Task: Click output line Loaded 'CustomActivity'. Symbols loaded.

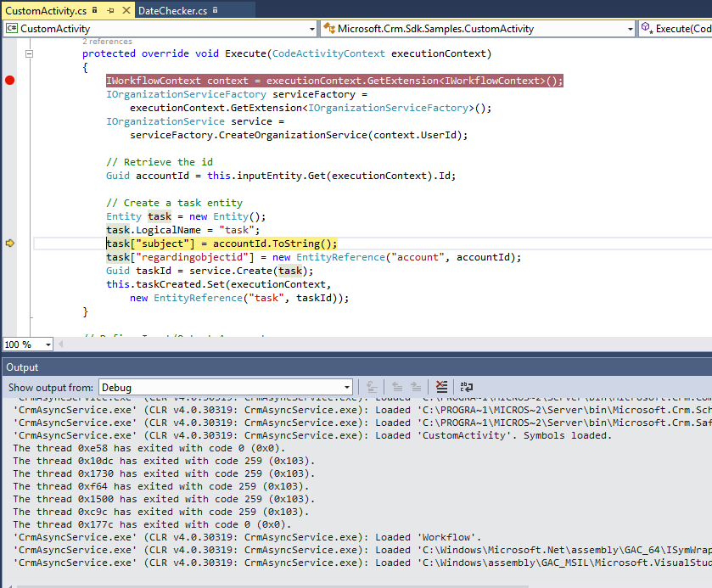Action: click(312, 435)
